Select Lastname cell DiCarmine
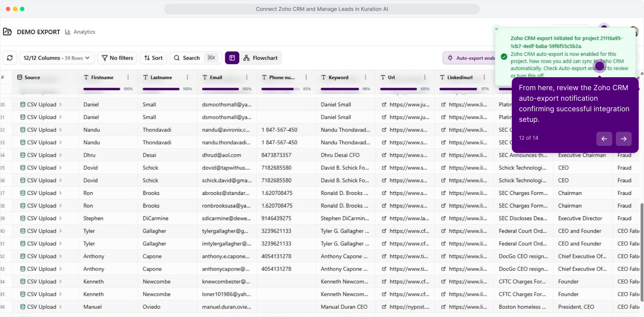 coord(167,218)
